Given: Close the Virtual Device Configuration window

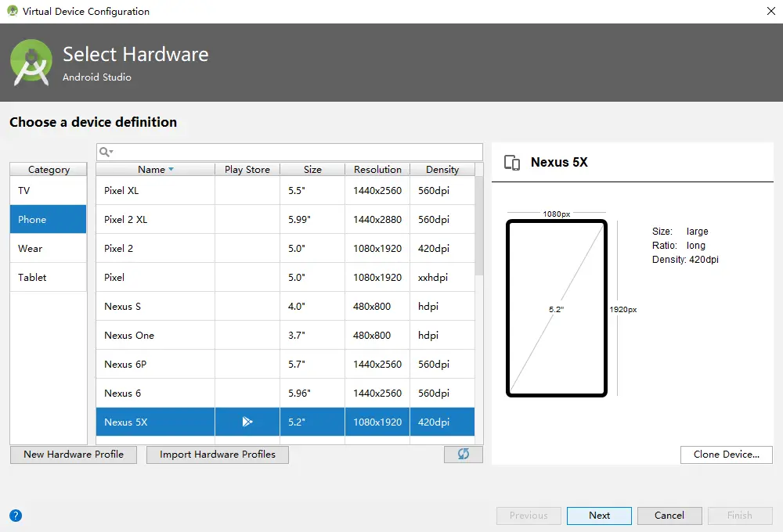Looking at the screenshot, I should pyautogui.click(x=770, y=11).
